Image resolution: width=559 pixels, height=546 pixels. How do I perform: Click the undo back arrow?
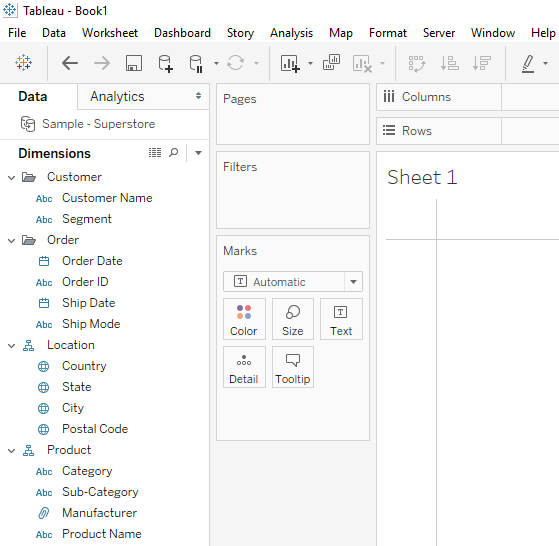tap(70, 63)
